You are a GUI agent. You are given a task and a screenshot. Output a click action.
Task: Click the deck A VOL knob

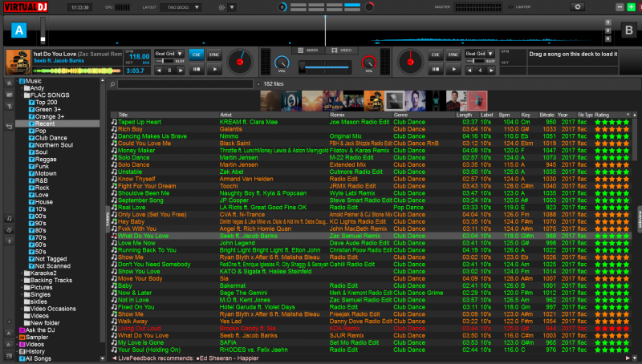click(282, 63)
